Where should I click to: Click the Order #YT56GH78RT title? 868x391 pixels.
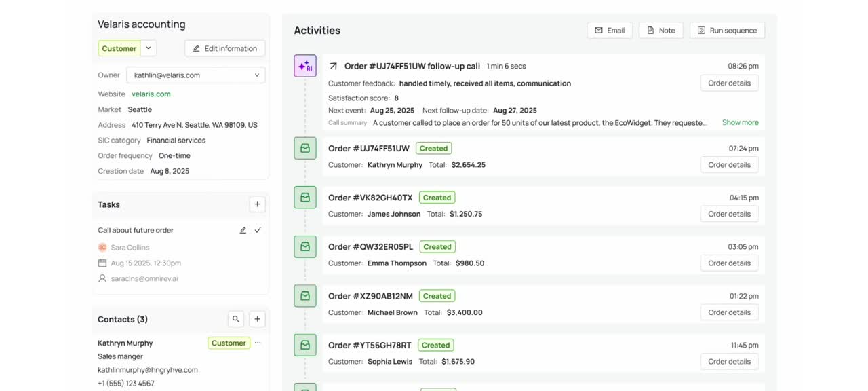(x=370, y=345)
